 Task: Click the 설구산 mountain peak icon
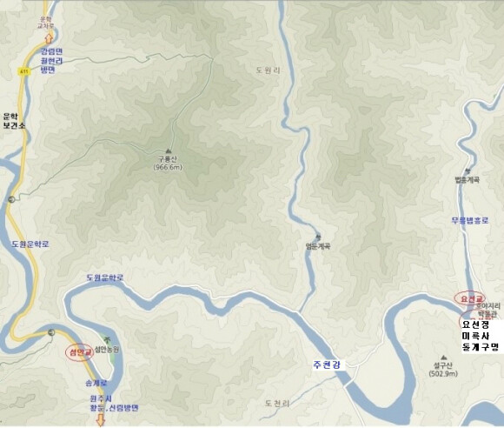click(x=444, y=358)
